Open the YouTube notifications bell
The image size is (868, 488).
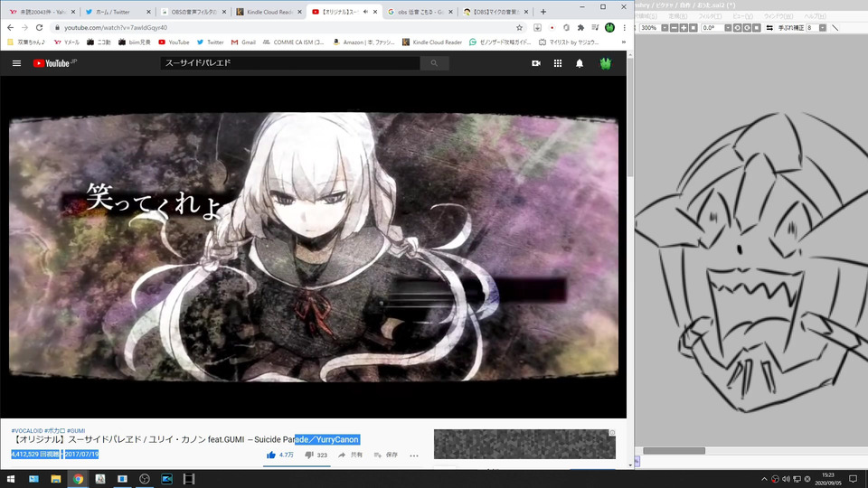579,63
